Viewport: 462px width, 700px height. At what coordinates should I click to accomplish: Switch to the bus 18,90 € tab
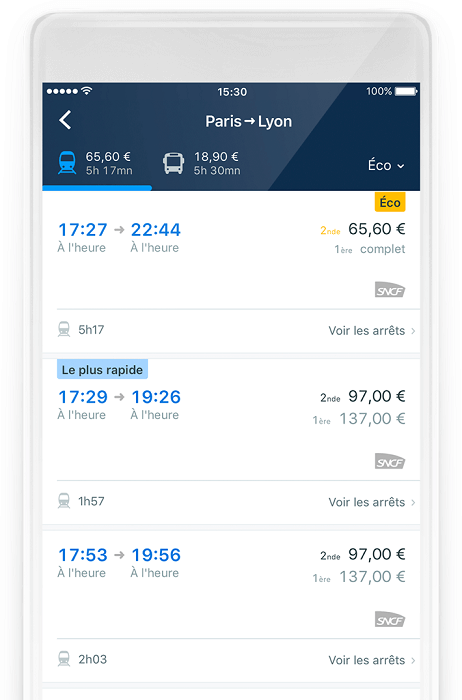202,163
